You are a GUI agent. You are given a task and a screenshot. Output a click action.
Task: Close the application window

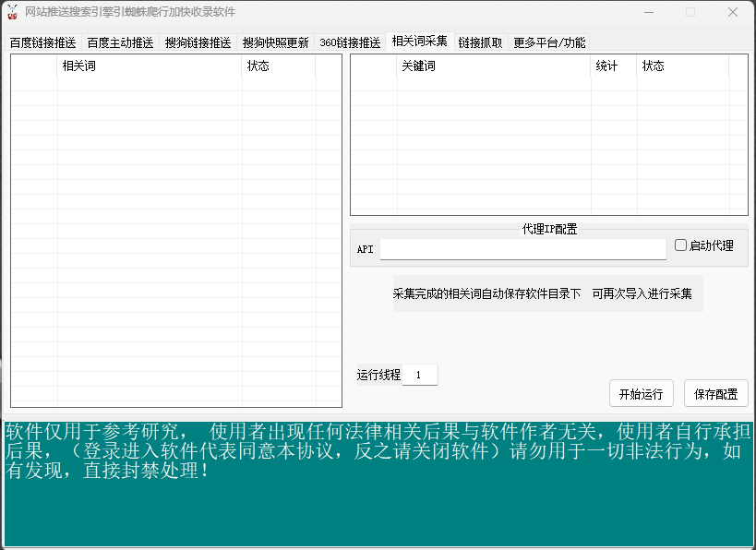pyautogui.click(x=732, y=12)
